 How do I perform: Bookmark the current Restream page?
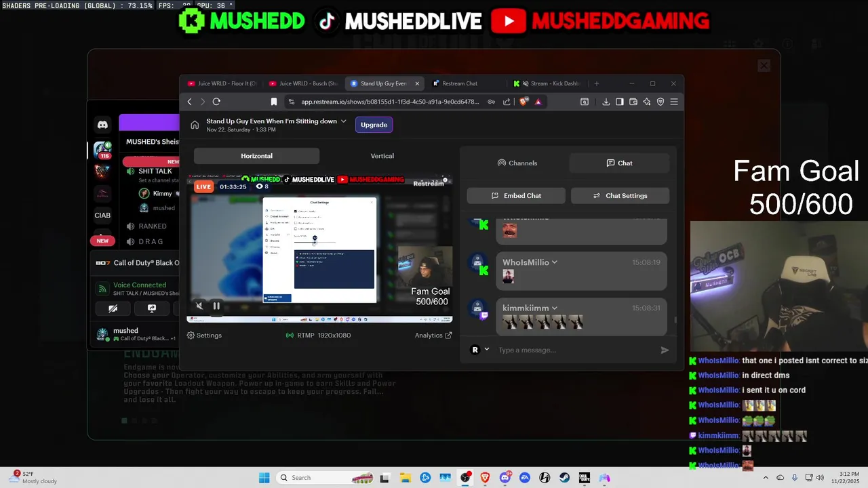[274, 102]
